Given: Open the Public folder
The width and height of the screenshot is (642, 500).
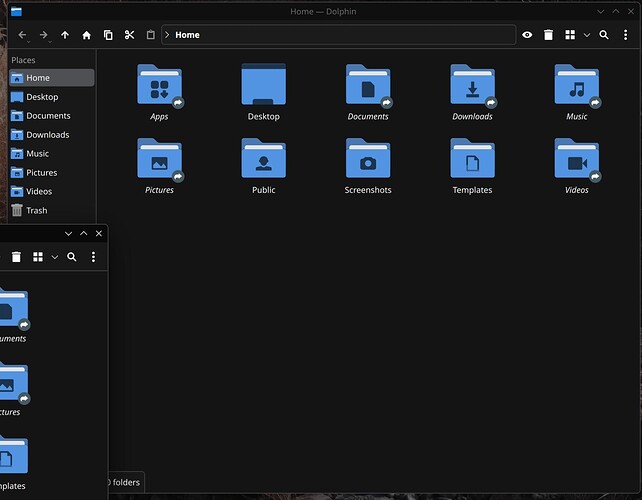Looking at the screenshot, I should tap(264, 167).
